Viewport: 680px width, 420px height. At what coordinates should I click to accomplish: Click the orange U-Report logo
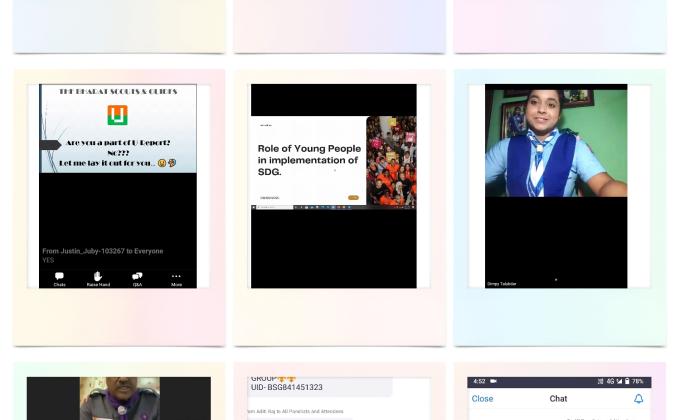[x=118, y=116]
